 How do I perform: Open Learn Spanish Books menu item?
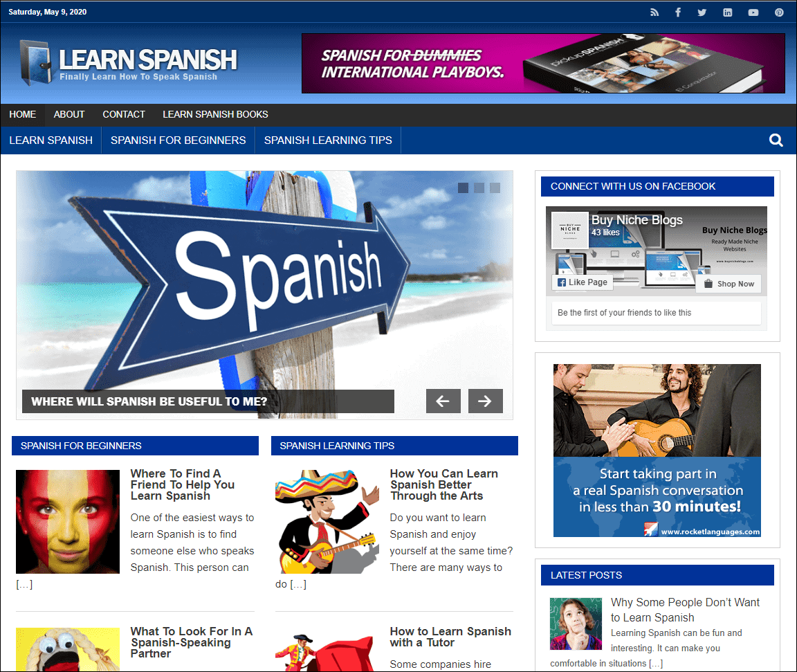[215, 114]
